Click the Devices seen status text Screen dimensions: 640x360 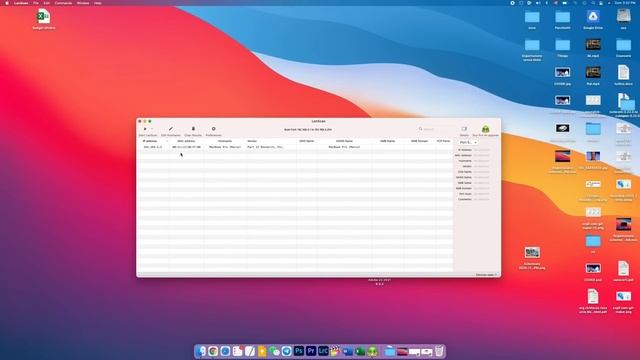pyautogui.click(x=486, y=275)
